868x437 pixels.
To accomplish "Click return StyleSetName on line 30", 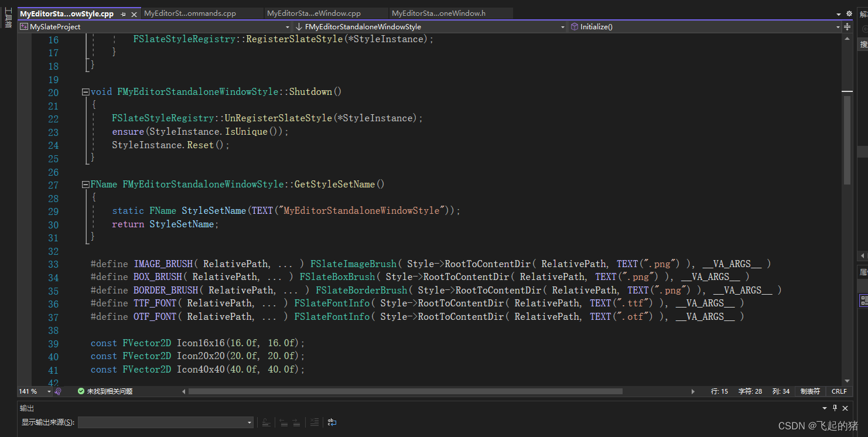I will tap(165, 224).
